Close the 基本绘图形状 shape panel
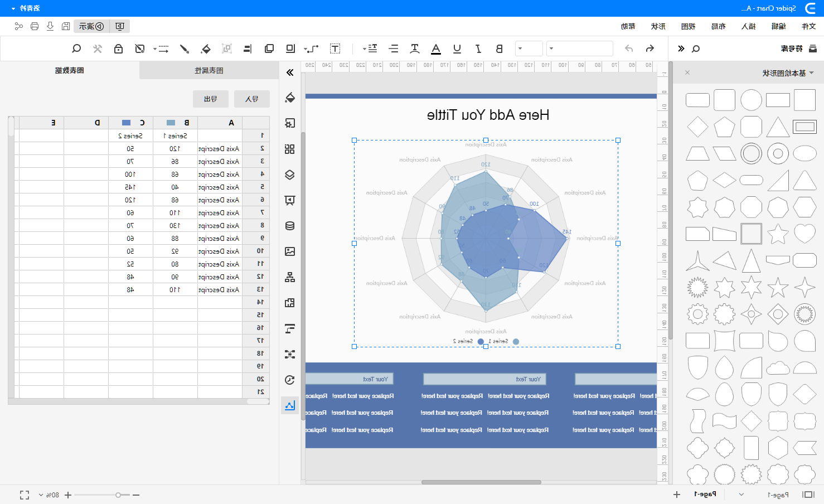 687,72
